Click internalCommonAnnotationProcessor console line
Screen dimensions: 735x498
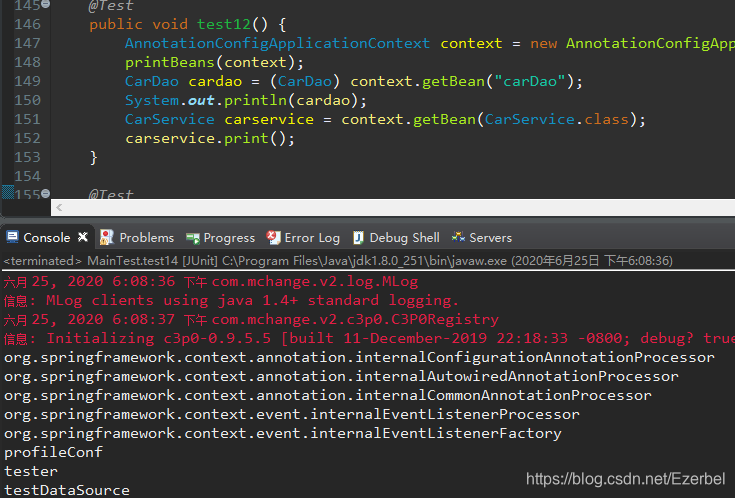(x=328, y=395)
